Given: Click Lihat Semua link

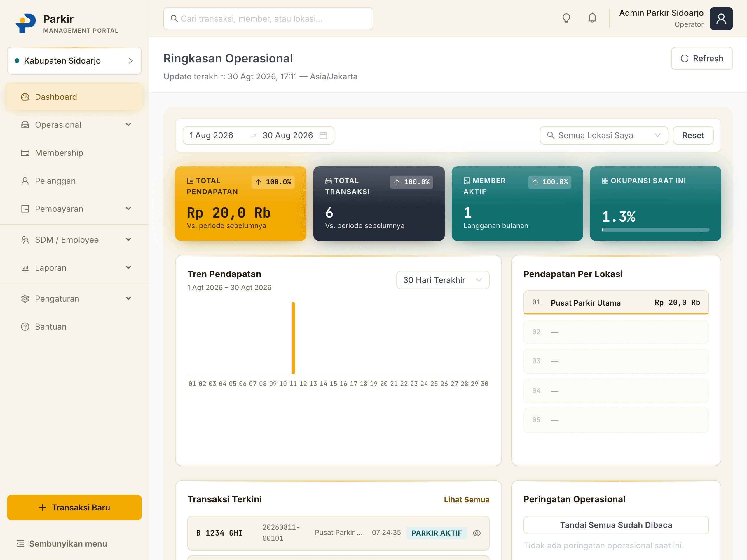Looking at the screenshot, I should [466, 499].
